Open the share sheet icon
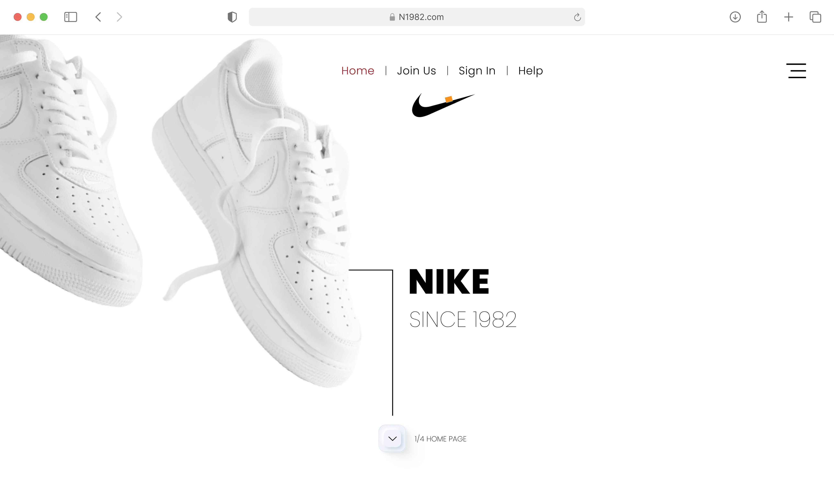 762,16
